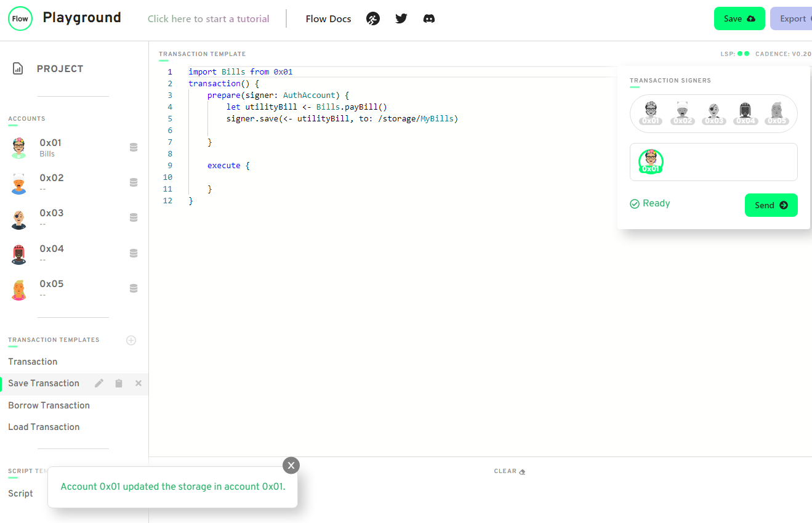Open storage icon for account 0x02
The image size is (812, 523).
click(134, 182)
